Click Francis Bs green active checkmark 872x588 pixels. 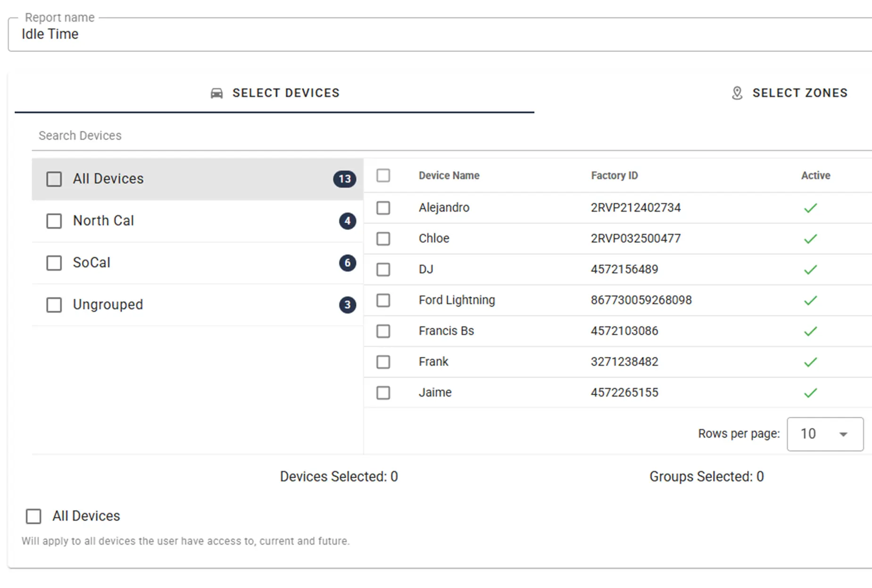(x=810, y=331)
